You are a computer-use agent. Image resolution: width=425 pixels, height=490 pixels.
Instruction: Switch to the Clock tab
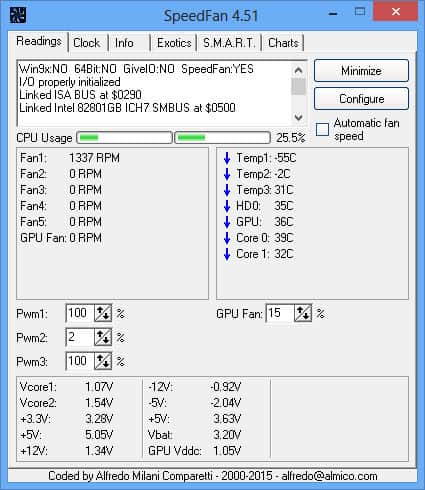(87, 43)
